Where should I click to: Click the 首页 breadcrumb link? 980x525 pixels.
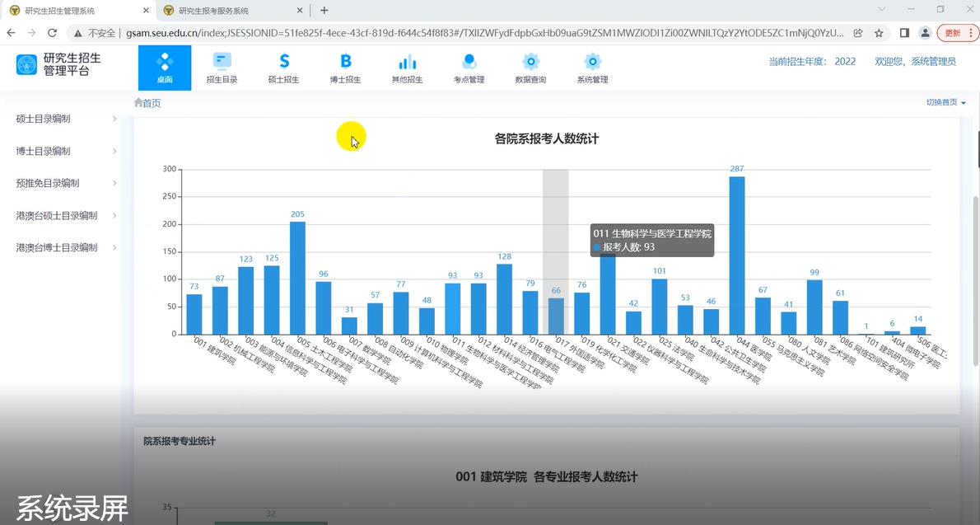click(152, 103)
